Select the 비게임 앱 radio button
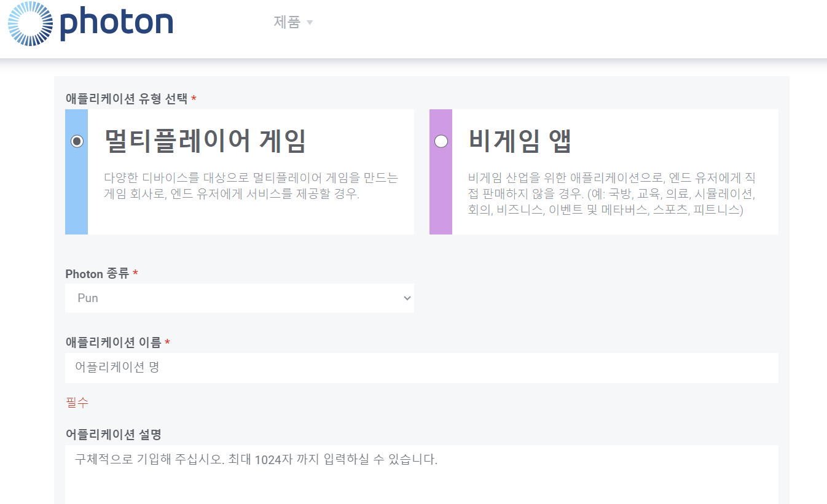The height and width of the screenshot is (504, 827). (441, 141)
